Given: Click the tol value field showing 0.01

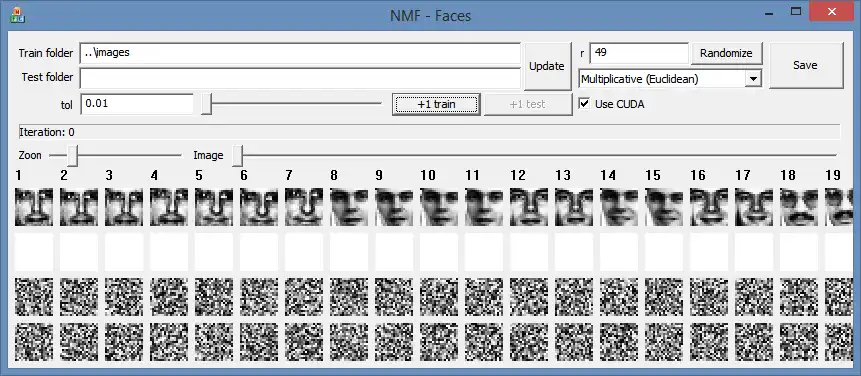Looking at the screenshot, I should (x=137, y=104).
